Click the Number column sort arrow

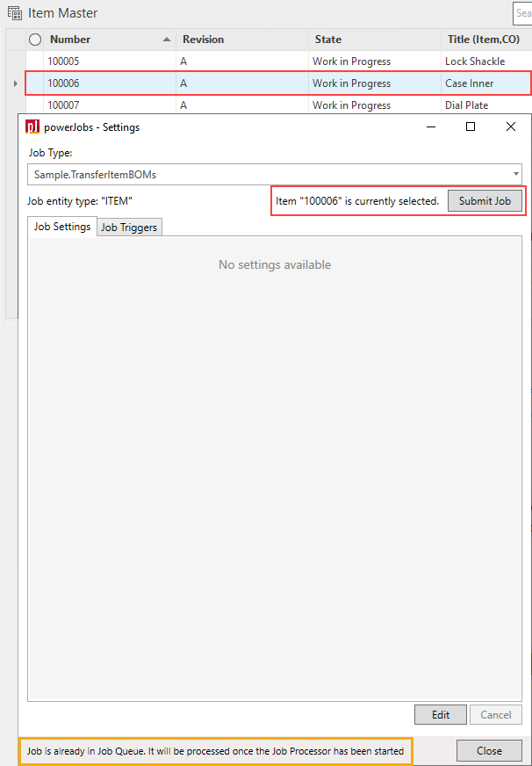167,40
